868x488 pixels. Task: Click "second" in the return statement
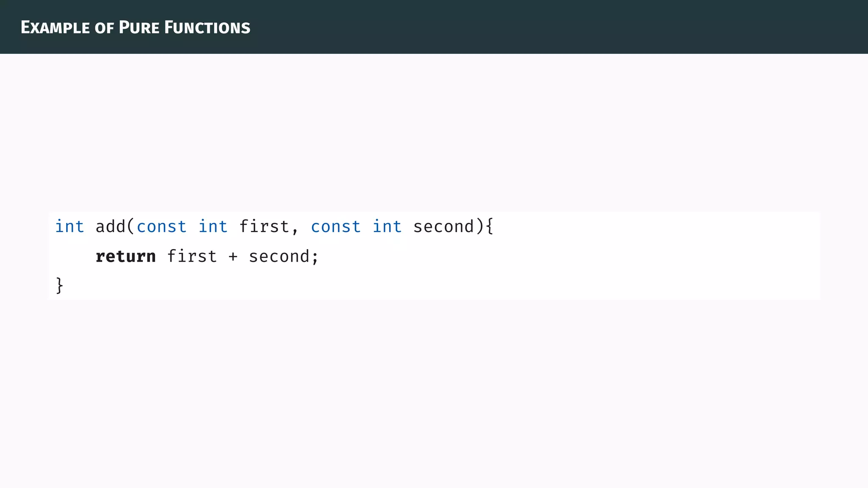click(279, 257)
